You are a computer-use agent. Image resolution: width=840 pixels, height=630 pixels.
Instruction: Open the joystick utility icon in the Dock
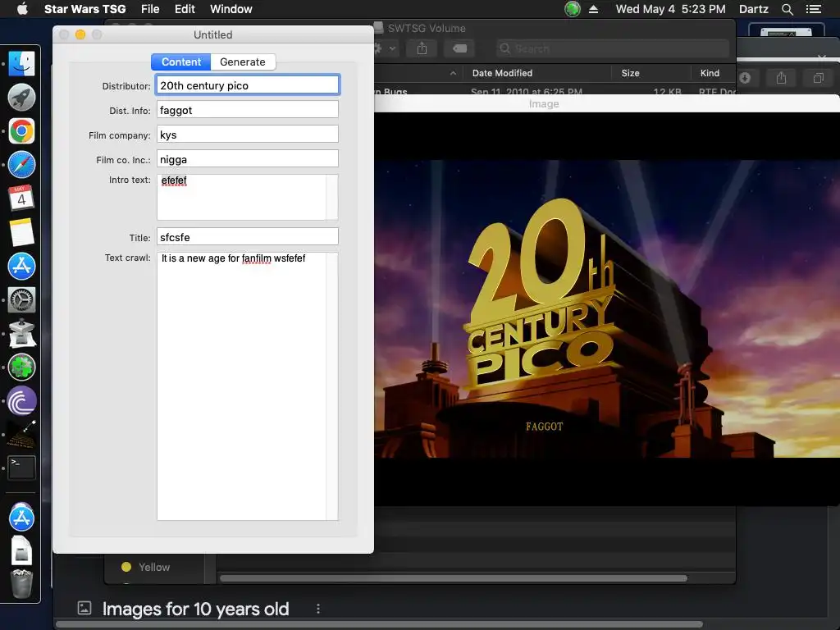[x=21, y=333]
